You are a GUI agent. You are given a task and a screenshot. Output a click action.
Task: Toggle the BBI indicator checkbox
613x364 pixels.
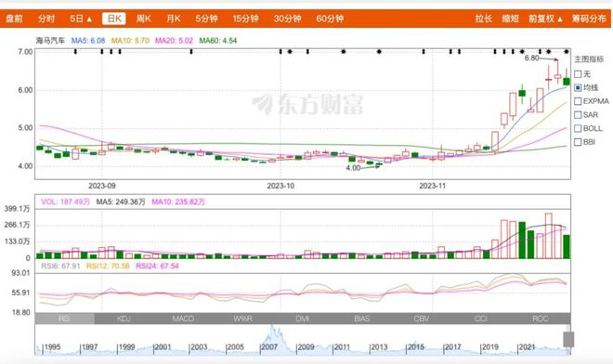click(x=578, y=142)
